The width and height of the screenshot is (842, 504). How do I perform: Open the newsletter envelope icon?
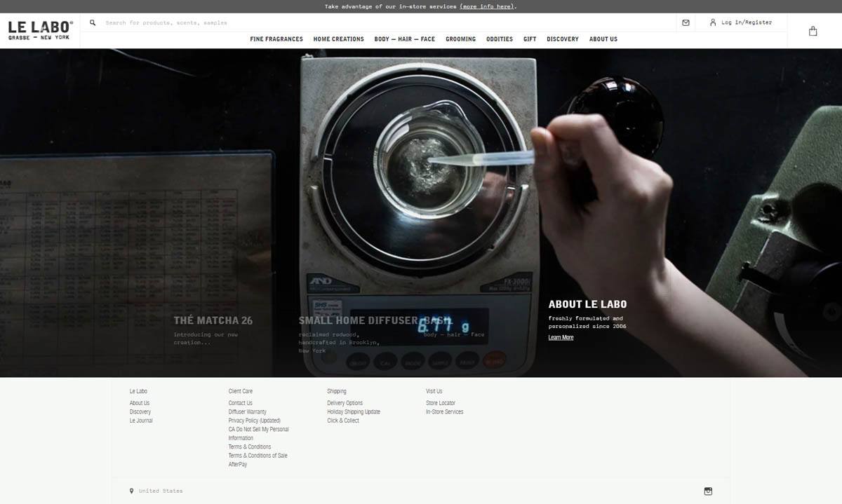[686, 22]
